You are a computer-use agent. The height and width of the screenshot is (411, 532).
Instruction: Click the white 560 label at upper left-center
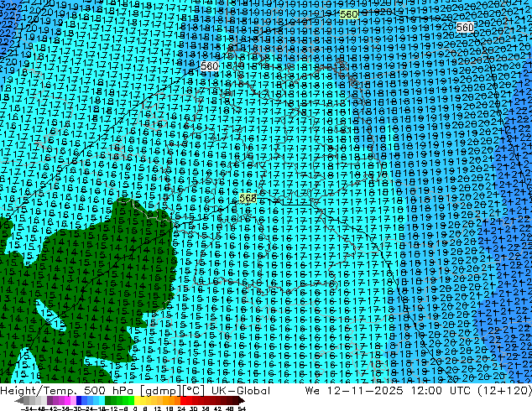pos(209,65)
